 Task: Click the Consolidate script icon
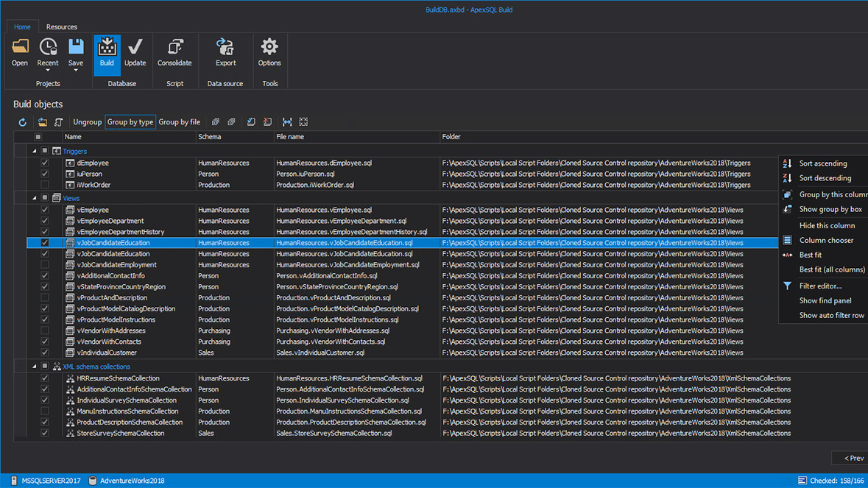pyautogui.click(x=175, y=47)
